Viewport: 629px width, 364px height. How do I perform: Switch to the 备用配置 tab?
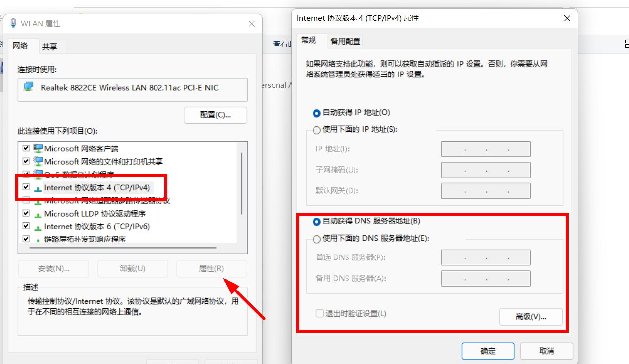pos(346,41)
